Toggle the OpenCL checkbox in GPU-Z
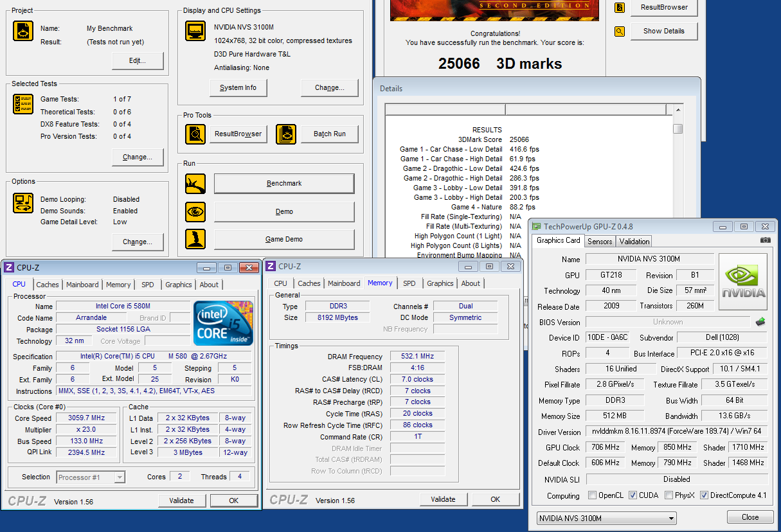Viewport: 781px width, 532px height. pos(593,495)
